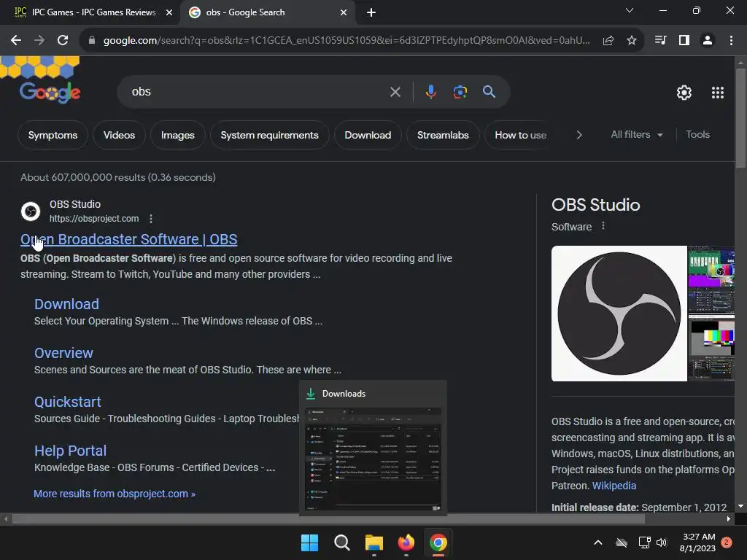747x560 pixels.
Task: Open the OBS Studio result three-dot options
Action: click(x=151, y=219)
